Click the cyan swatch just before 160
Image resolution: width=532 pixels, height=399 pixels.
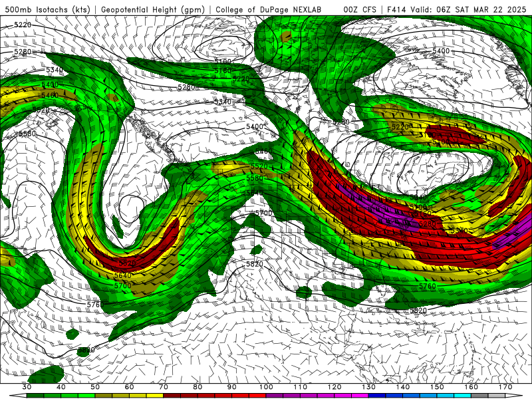[462, 396]
